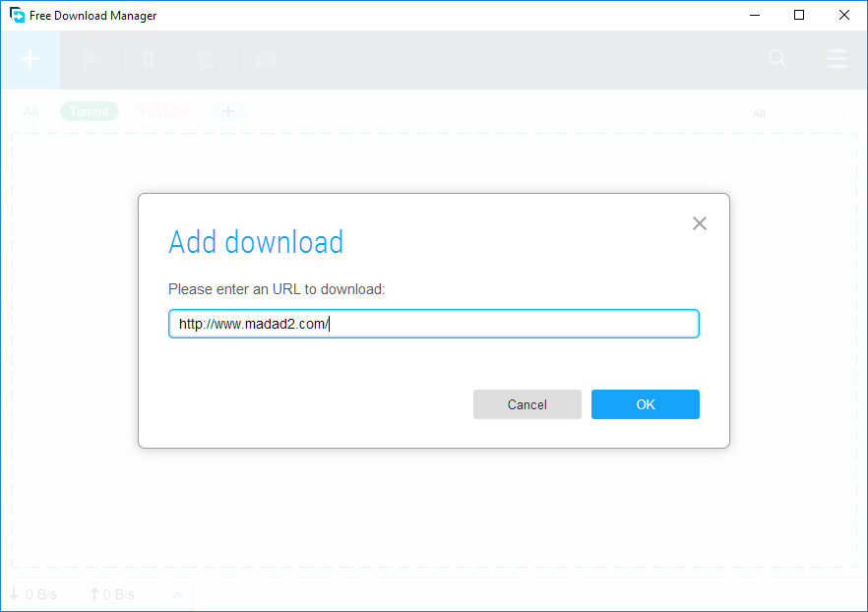Select the Torrent tag filter

tap(90, 112)
